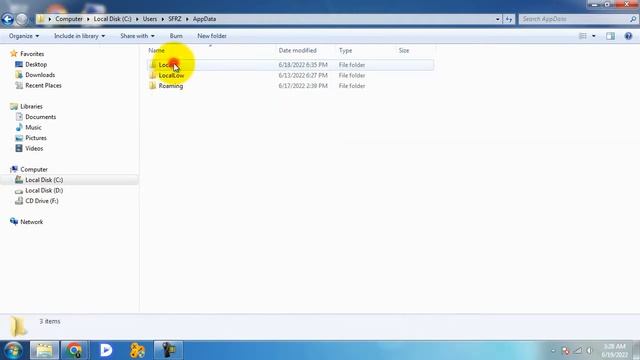The image size is (640, 360).
Task: Select the Roaming folder
Action: pos(171,86)
